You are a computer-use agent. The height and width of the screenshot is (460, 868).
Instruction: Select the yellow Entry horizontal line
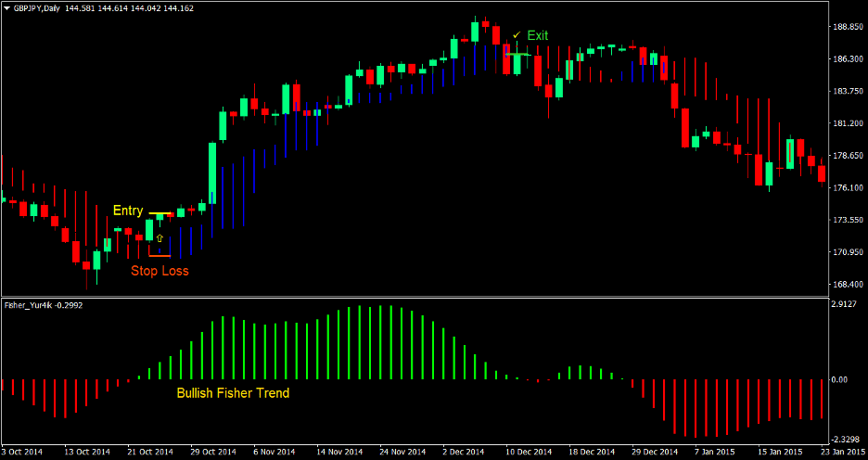[161, 214]
